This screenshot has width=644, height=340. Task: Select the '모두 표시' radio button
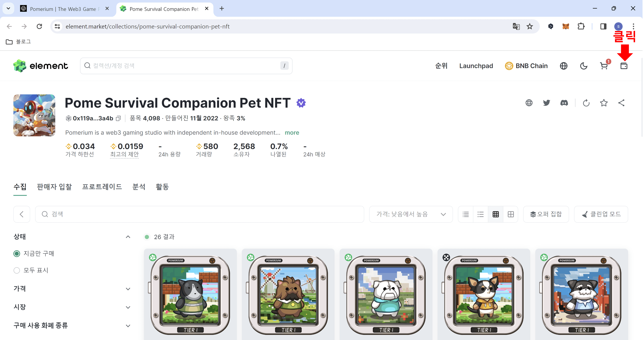17,270
